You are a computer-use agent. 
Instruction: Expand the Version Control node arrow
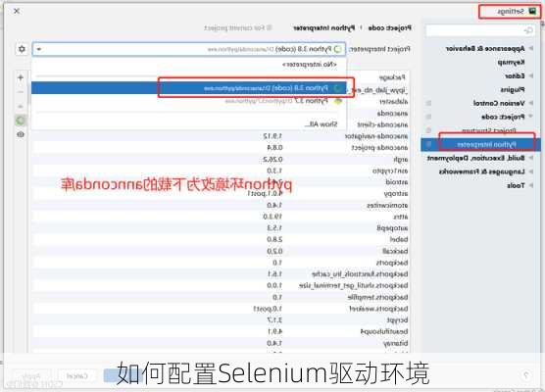point(530,103)
